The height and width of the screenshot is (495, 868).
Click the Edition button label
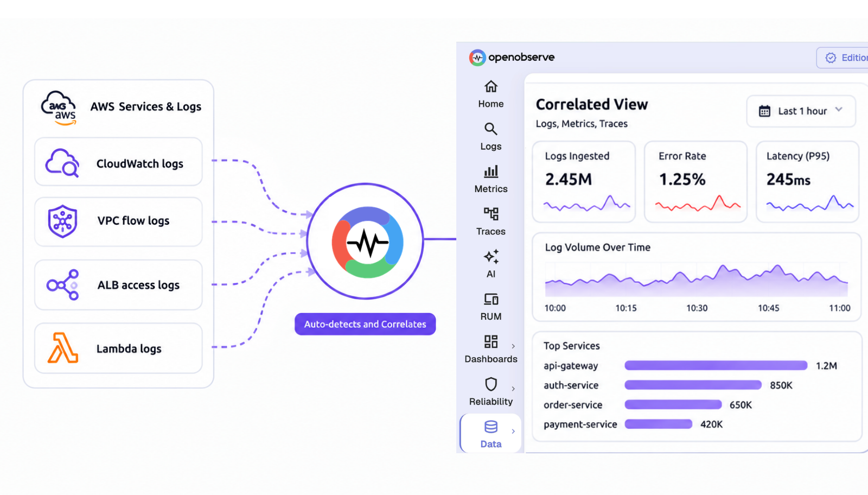click(x=854, y=58)
